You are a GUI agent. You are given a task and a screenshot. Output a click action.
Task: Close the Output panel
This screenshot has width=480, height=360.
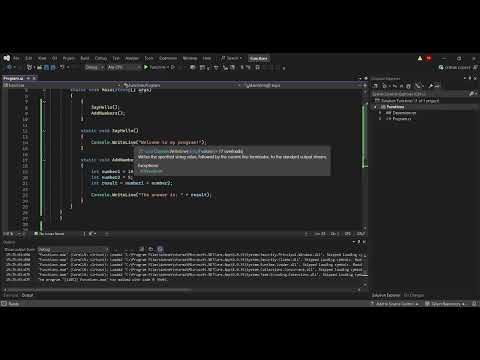[x=364, y=241]
